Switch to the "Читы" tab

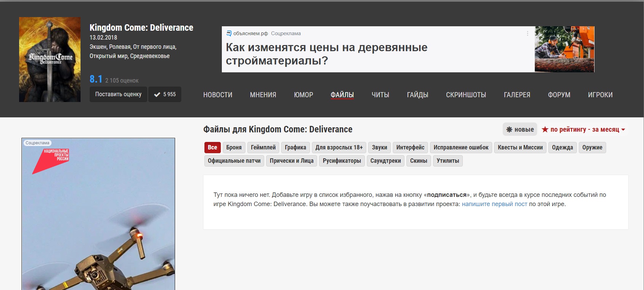click(380, 95)
